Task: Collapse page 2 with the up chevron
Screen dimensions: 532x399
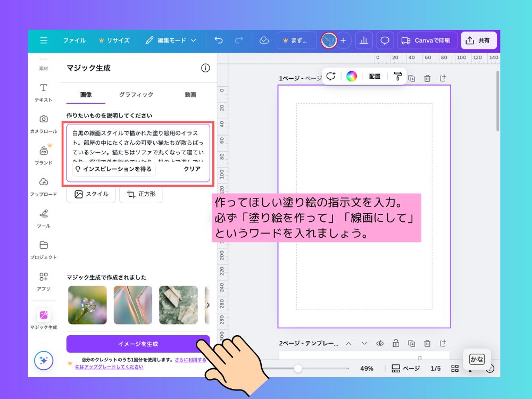Action: click(x=348, y=343)
